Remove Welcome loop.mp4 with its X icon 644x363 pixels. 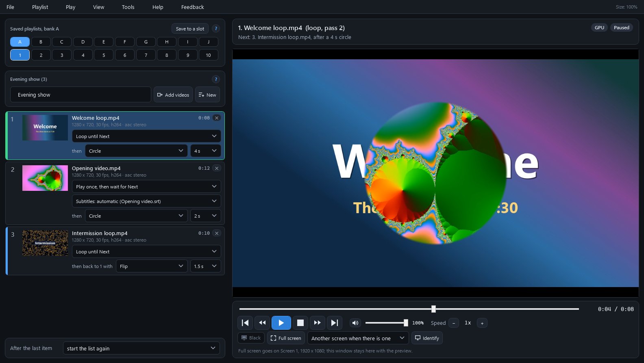click(x=217, y=118)
